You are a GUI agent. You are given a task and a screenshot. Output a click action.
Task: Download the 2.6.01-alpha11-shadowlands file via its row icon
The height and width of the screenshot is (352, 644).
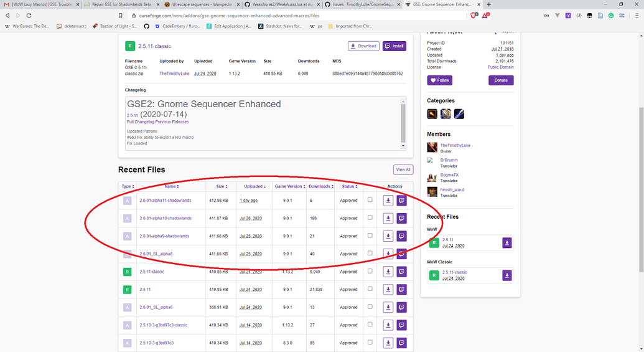[x=388, y=201]
